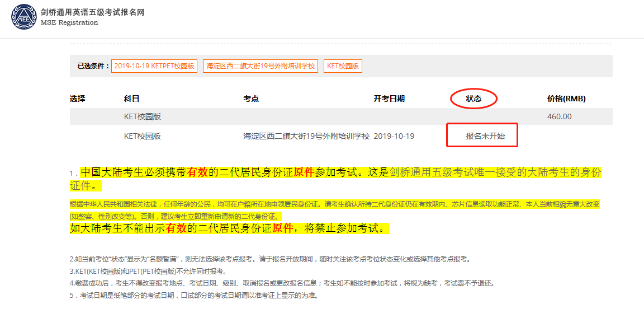644x318 pixels.
Task: Remove the 海淀区西二旗大街19号外附培训学校 filter tag
Action: pos(261,66)
